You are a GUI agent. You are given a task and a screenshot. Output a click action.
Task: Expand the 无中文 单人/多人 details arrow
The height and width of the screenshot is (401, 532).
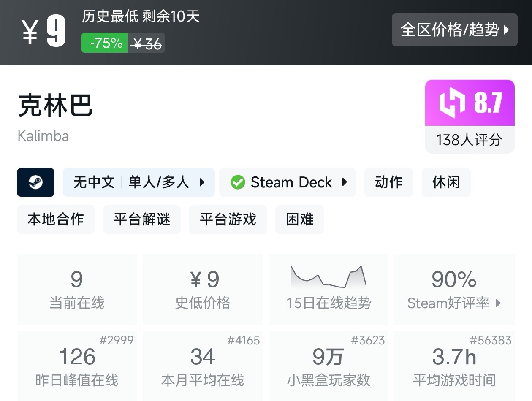[202, 182]
